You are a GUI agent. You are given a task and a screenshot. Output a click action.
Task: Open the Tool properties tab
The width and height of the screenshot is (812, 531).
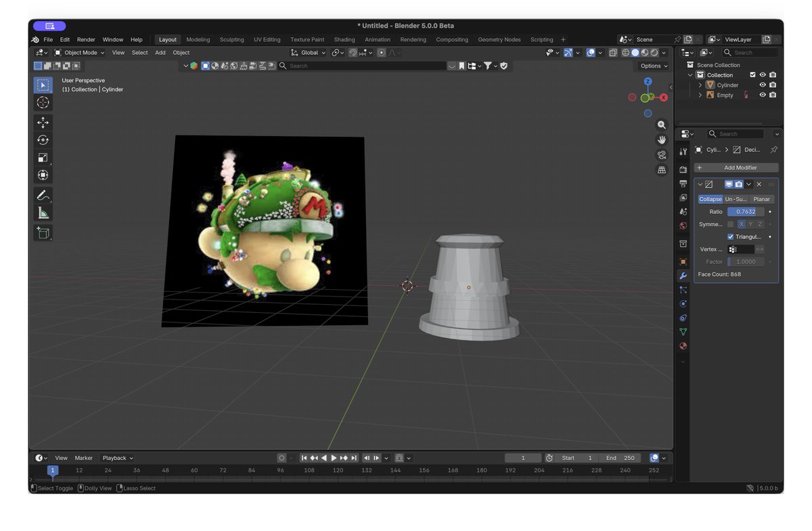point(683,151)
